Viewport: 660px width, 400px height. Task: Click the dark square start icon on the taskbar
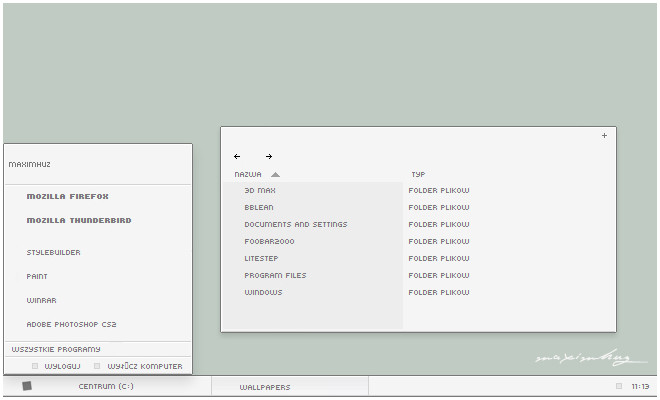27,386
